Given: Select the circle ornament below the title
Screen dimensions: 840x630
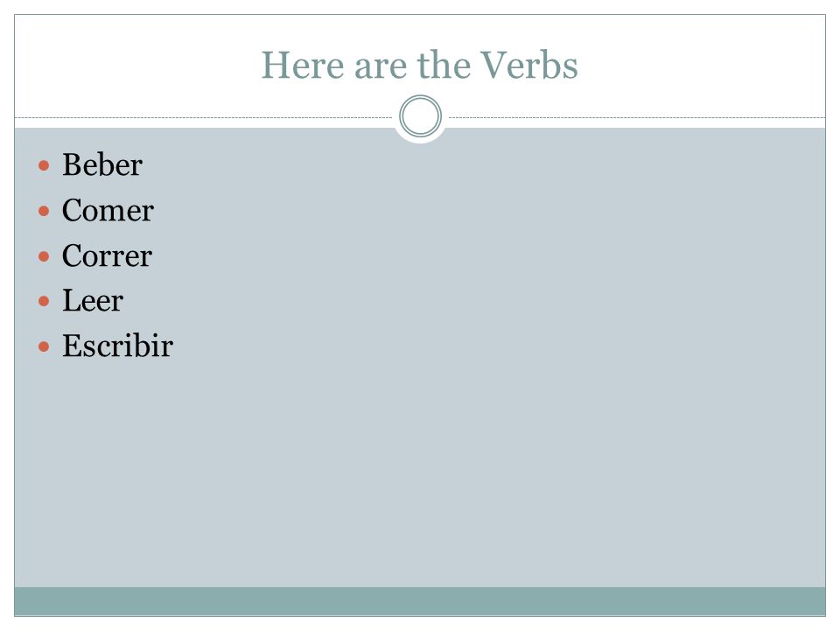Looking at the screenshot, I should point(421,116).
